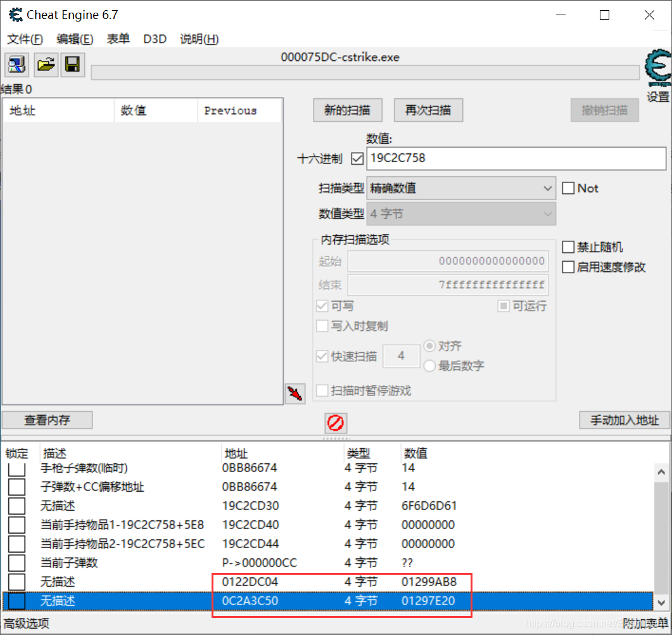Click the value 6F6D6D61
The height and width of the screenshot is (635, 672).
click(429, 506)
